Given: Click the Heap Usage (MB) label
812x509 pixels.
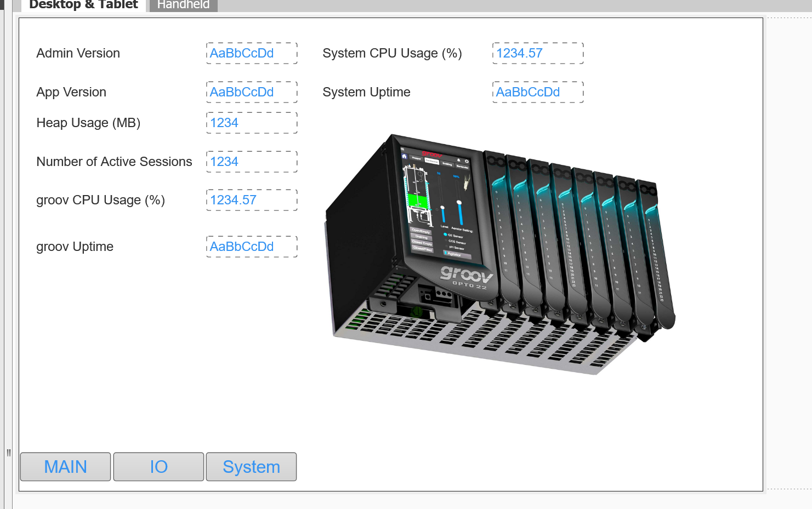Looking at the screenshot, I should tap(88, 123).
